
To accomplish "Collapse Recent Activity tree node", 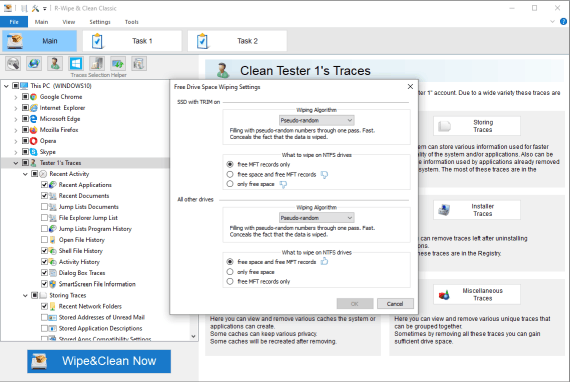I will (25, 174).
